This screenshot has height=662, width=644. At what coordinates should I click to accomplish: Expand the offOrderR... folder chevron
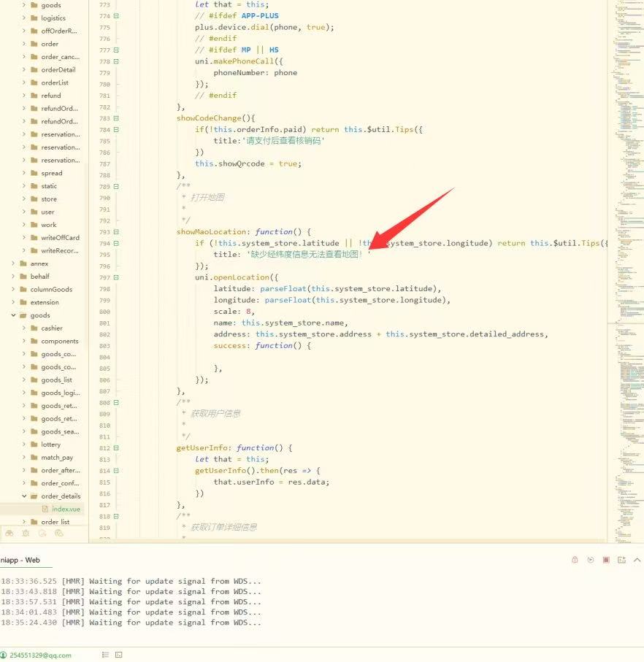[x=24, y=31]
